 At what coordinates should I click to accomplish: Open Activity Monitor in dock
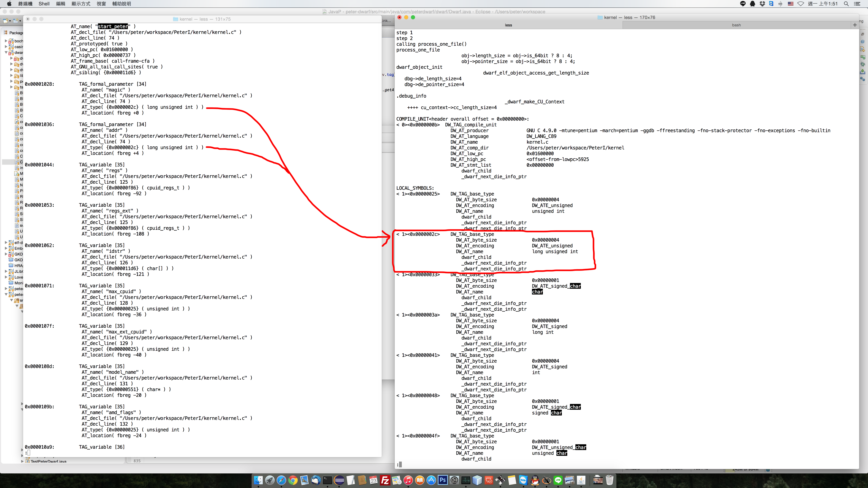(466, 480)
